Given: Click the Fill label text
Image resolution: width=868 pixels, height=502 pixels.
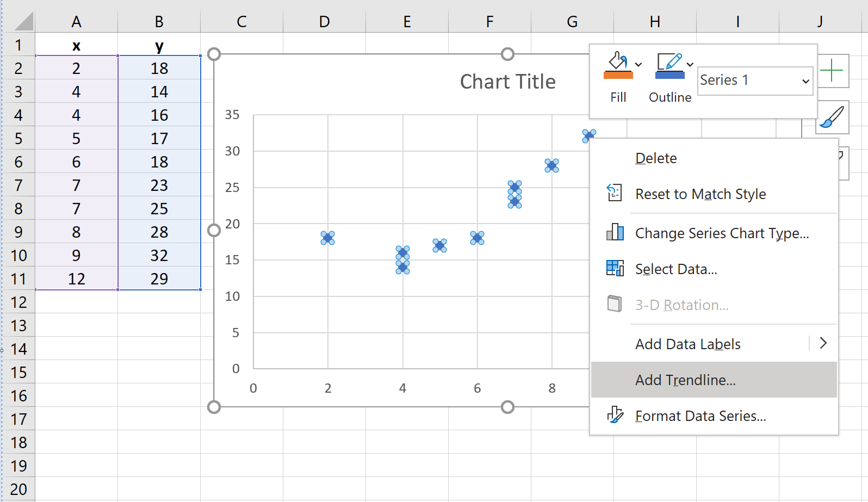Looking at the screenshot, I should (x=618, y=97).
